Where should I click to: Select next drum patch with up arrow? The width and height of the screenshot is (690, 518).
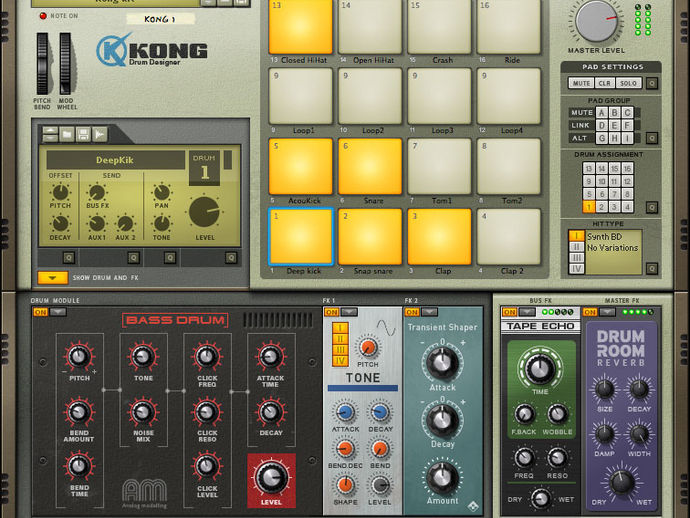[x=50, y=130]
